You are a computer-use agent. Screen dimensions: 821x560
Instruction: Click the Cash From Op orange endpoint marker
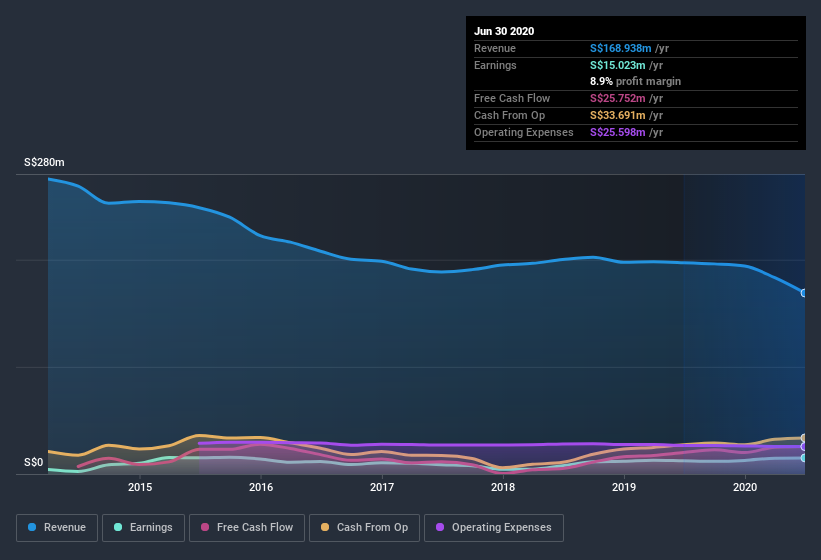click(804, 438)
